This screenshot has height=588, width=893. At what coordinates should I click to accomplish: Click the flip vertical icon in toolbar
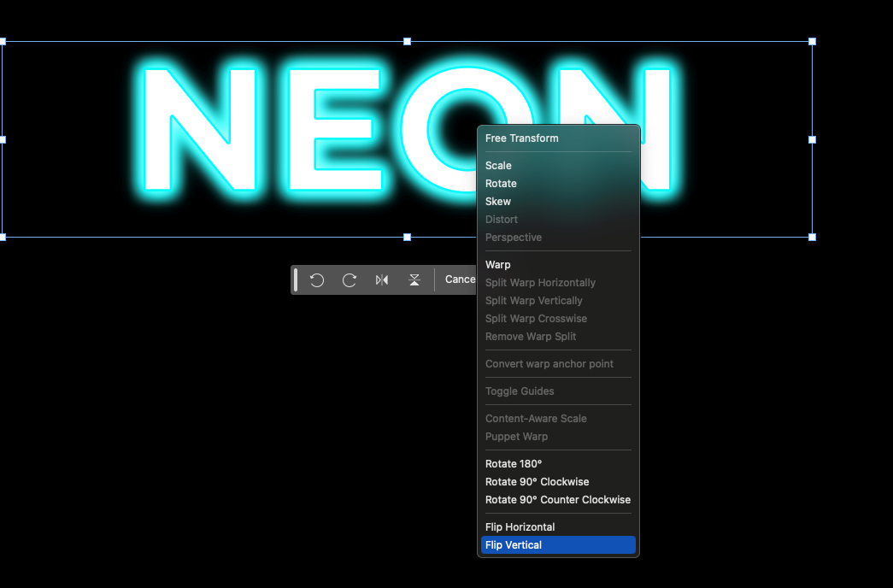click(414, 279)
